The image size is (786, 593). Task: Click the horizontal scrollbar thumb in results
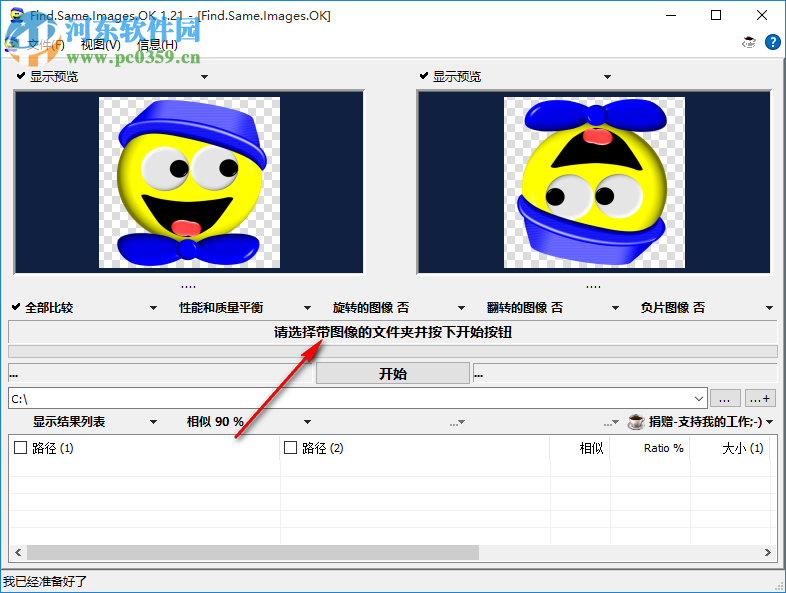click(253, 552)
